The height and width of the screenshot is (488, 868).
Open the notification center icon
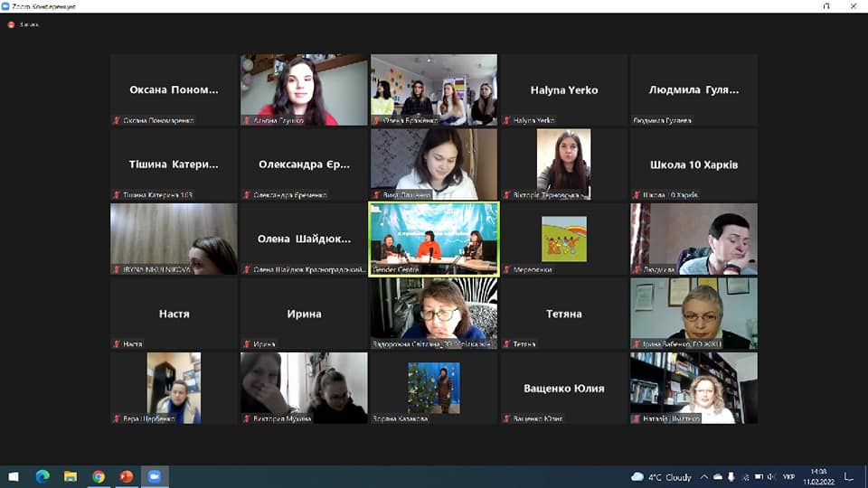(x=849, y=477)
